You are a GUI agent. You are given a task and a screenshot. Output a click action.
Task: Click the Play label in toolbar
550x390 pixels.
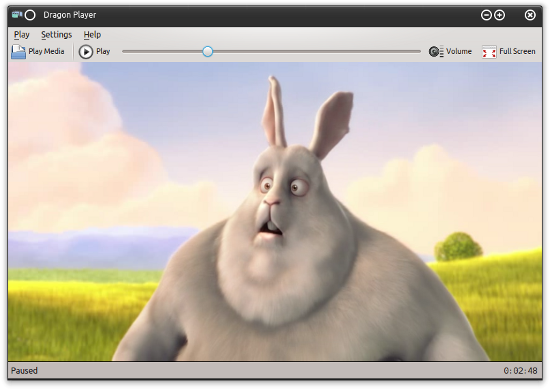click(x=103, y=52)
